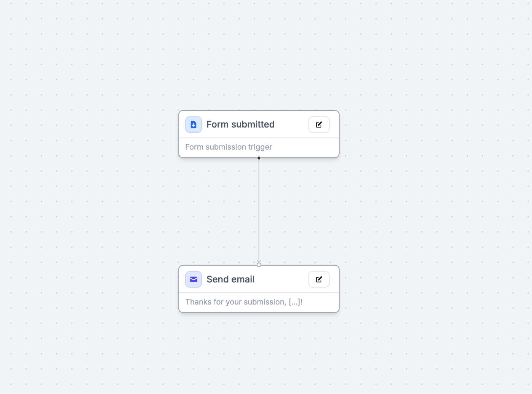The width and height of the screenshot is (532, 394).
Task: Click the "Form submission trigger" description text
Action: point(229,147)
